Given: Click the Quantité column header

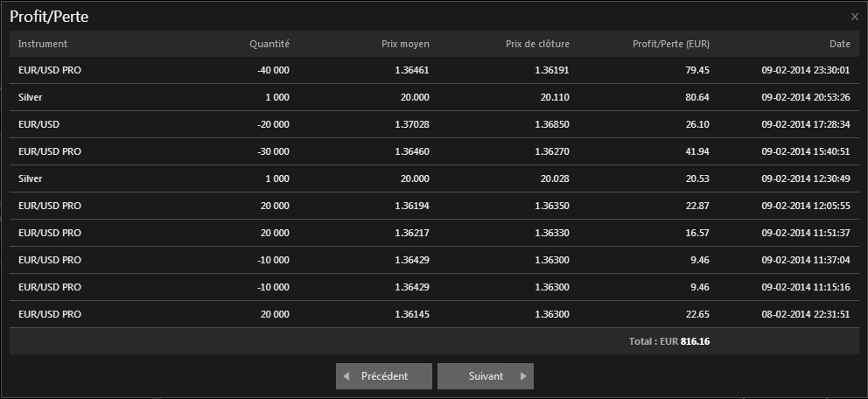Looking at the screenshot, I should (x=269, y=44).
